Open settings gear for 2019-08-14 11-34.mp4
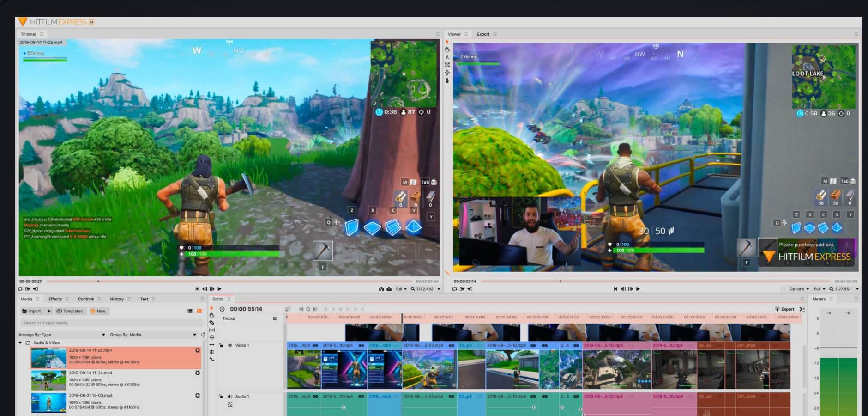 tap(198, 373)
